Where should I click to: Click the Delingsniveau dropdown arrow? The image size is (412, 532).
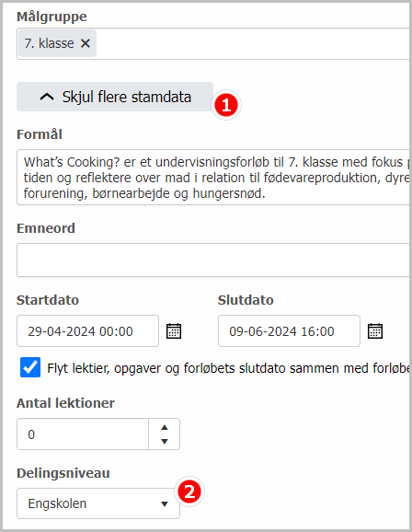coord(165,504)
